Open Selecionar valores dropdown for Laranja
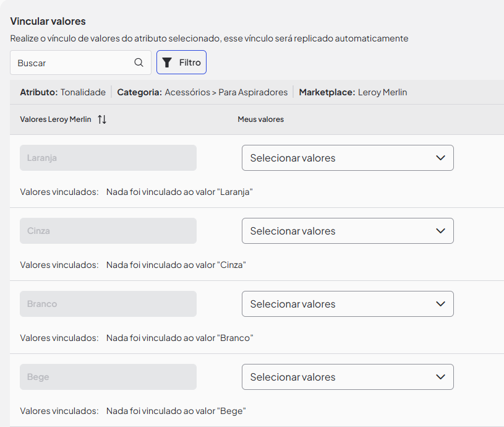 [347, 158]
